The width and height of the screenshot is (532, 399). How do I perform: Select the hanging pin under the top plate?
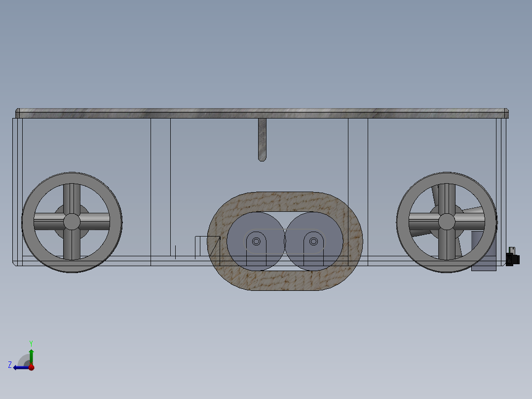tap(262, 140)
